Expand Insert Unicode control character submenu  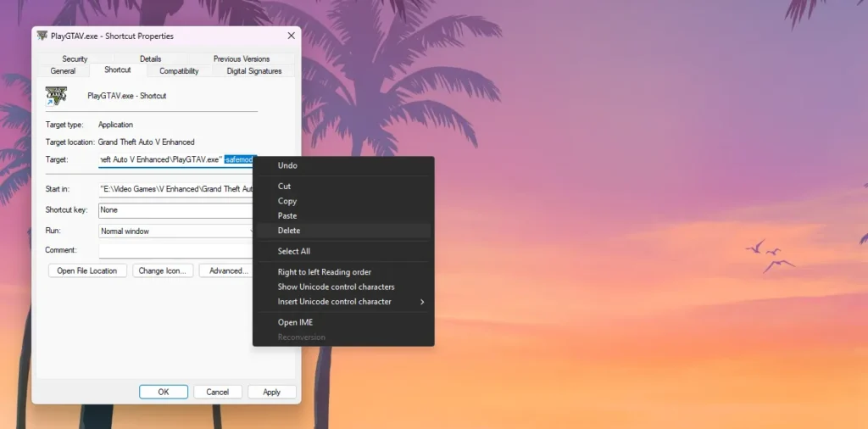(x=343, y=302)
